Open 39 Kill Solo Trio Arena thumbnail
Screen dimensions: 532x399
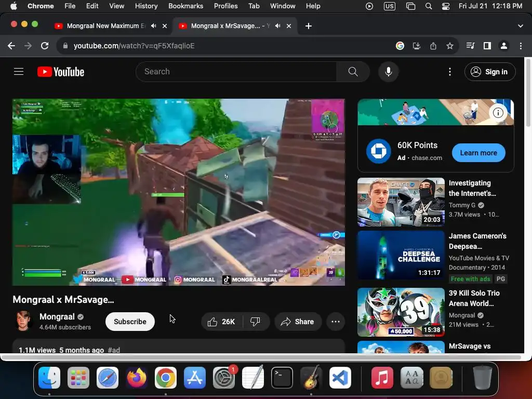[x=401, y=312]
